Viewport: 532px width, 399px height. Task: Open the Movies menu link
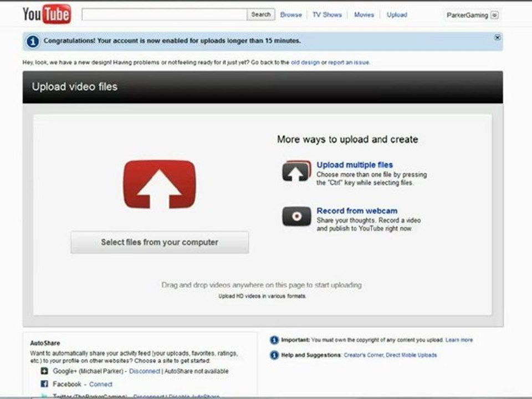pos(364,14)
